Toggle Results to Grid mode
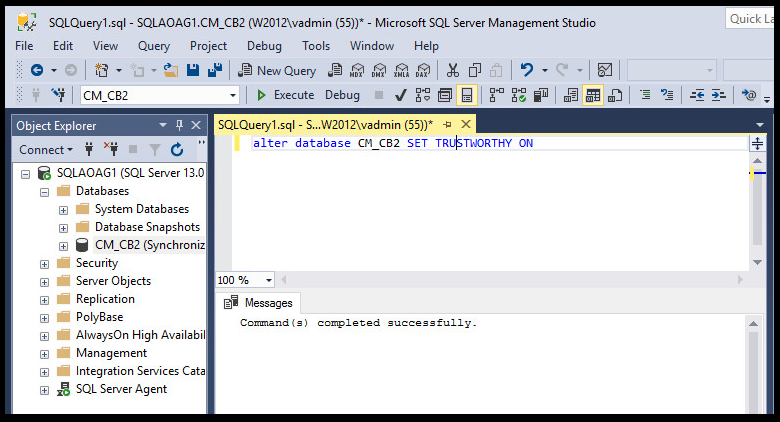780x422 pixels. click(x=593, y=95)
